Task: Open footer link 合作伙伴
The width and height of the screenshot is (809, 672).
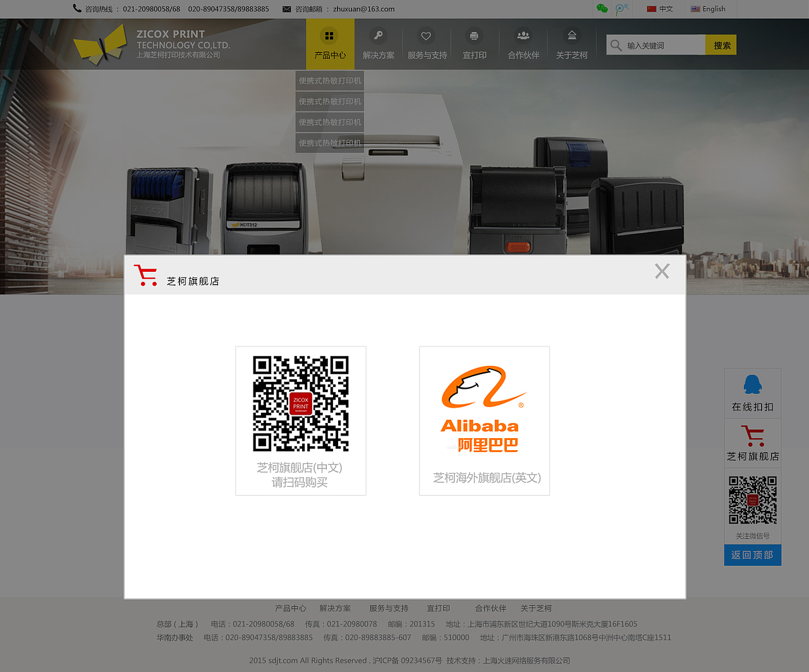Action: coord(490,608)
